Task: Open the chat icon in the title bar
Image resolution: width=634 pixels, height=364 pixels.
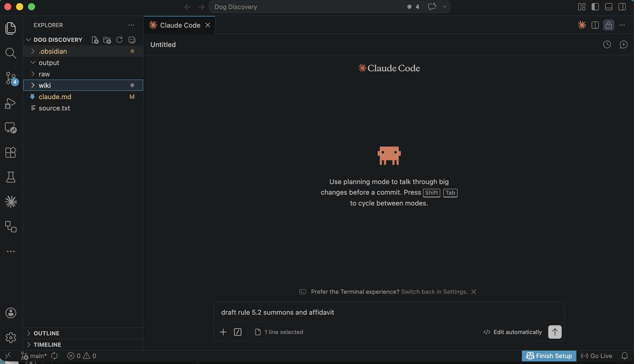Action: [432, 7]
